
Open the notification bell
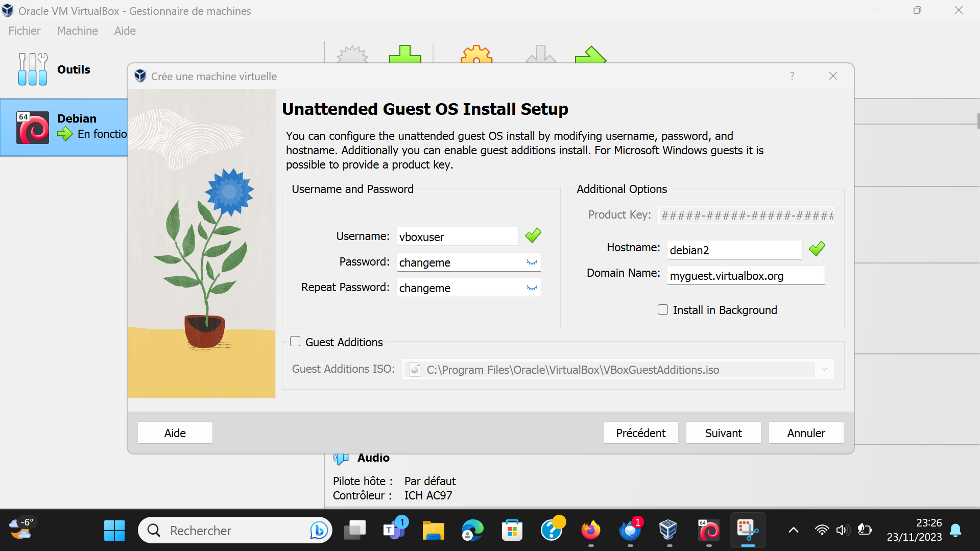955,531
